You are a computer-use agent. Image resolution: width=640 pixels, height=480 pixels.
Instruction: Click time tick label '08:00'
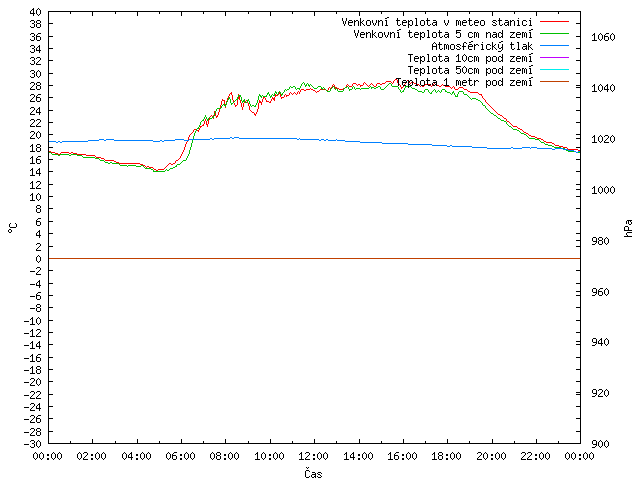(x=224, y=456)
